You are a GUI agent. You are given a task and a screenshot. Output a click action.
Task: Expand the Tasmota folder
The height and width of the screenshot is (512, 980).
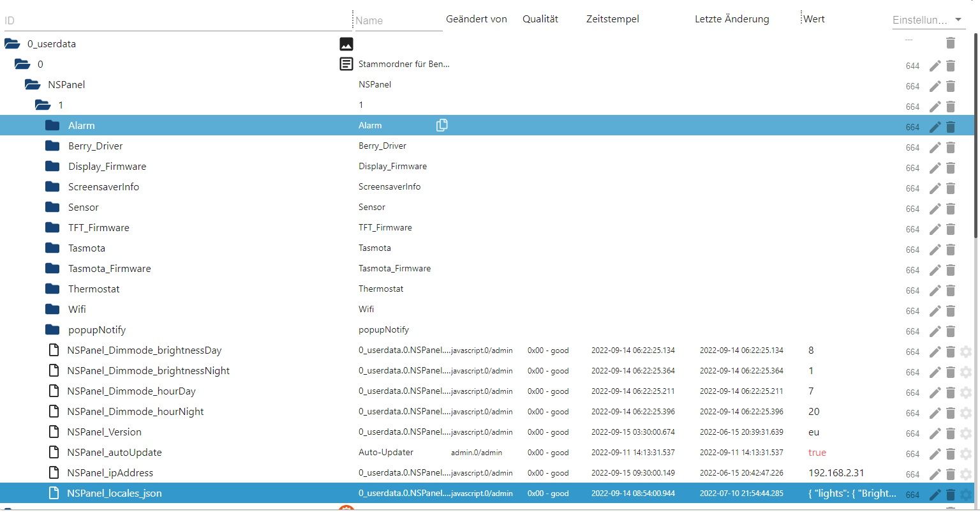click(x=52, y=248)
